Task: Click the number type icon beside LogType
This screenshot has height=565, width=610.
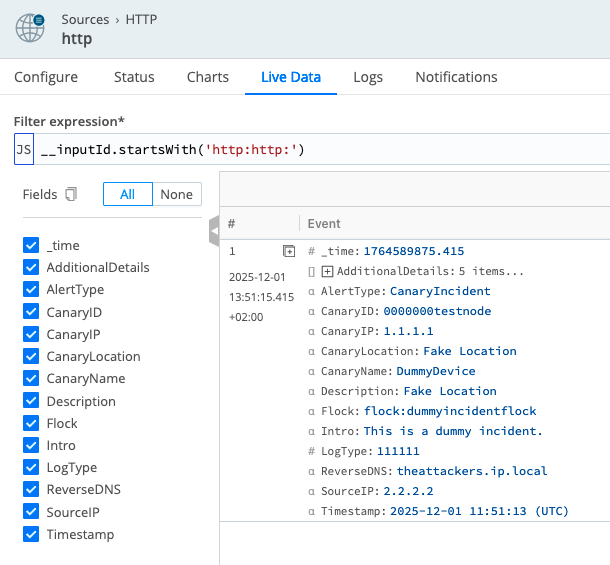Action: click(x=312, y=451)
